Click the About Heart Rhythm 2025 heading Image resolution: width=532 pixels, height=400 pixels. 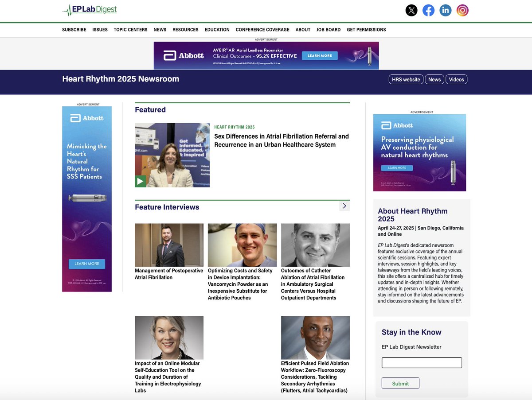413,215
